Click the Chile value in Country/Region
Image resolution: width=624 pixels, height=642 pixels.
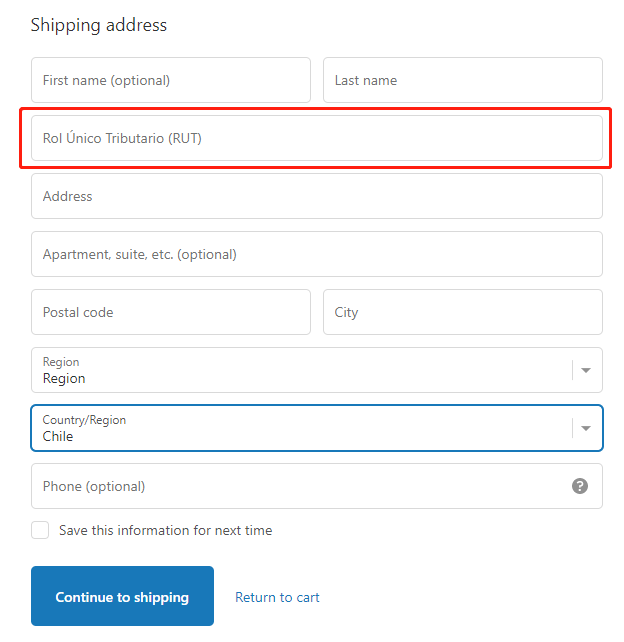pos(58,436)
